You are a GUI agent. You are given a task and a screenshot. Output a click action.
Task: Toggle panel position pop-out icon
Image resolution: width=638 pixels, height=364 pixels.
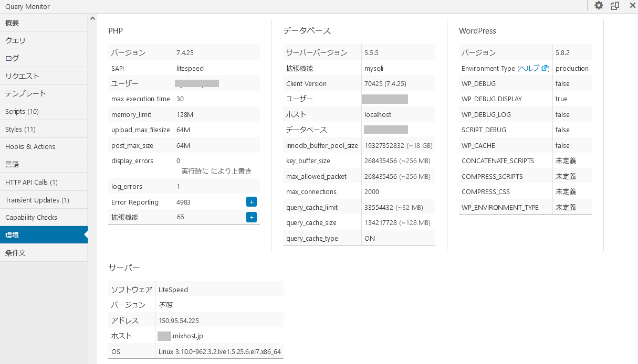point(615,6)
